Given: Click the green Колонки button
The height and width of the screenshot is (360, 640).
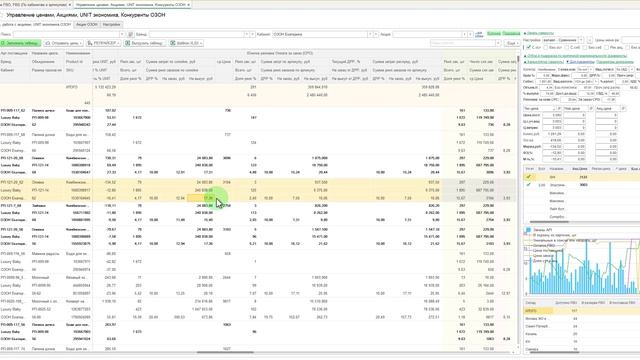Looking at the screenshot, I should 493,33.
